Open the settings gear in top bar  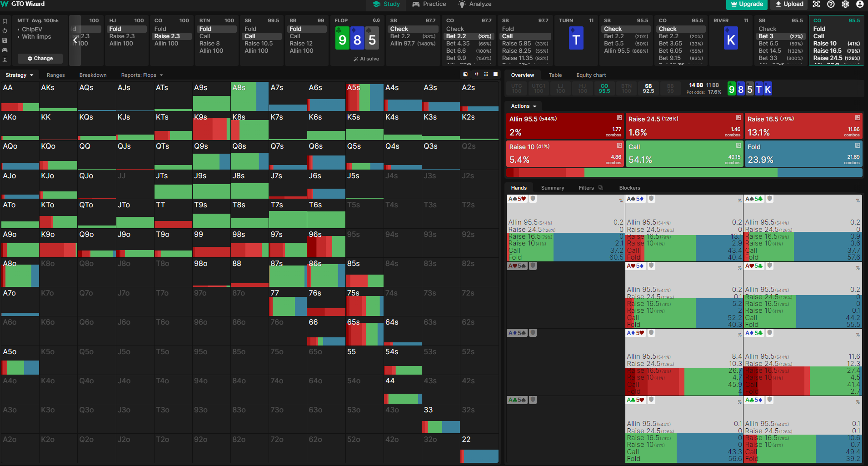tap(845, 4)
